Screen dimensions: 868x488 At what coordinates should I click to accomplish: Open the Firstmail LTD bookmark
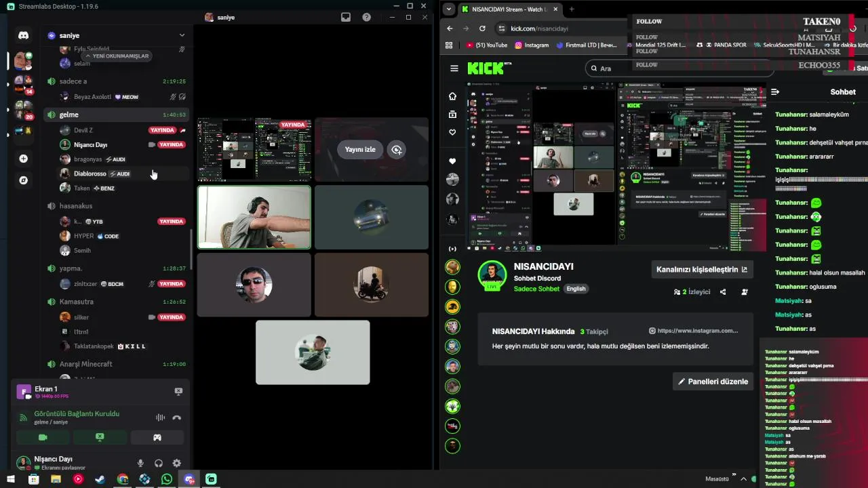(x=587, y=45)
